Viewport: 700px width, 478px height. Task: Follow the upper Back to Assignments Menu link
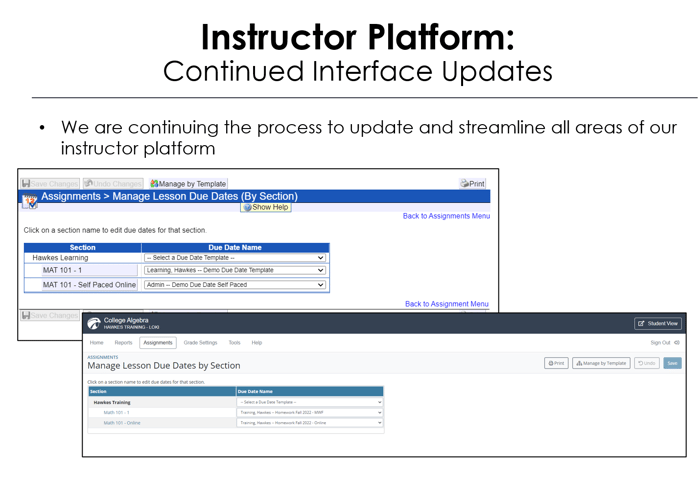coord(446,216)
